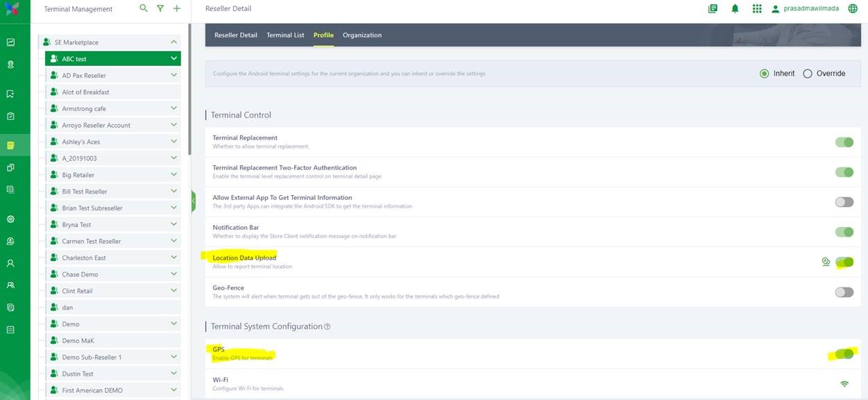Open the notification bell icon
This screenshot has height=400, width=868.
735,8
